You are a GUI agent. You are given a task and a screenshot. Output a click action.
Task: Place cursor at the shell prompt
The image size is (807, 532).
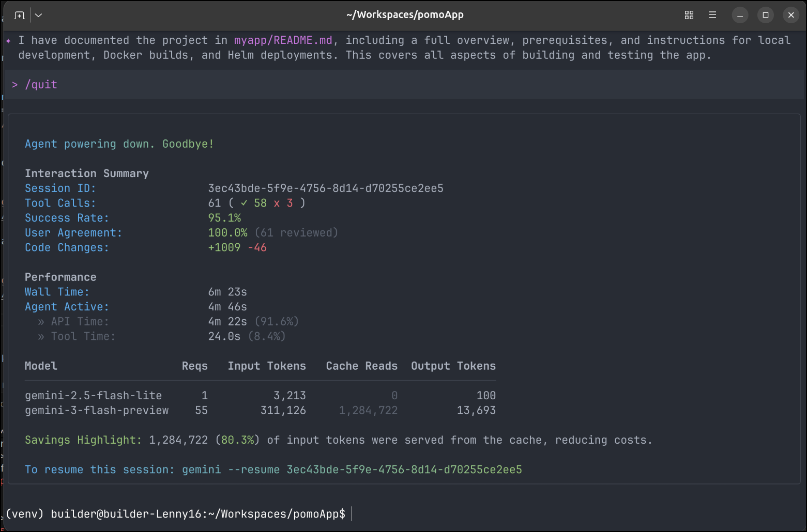[352, 514]
